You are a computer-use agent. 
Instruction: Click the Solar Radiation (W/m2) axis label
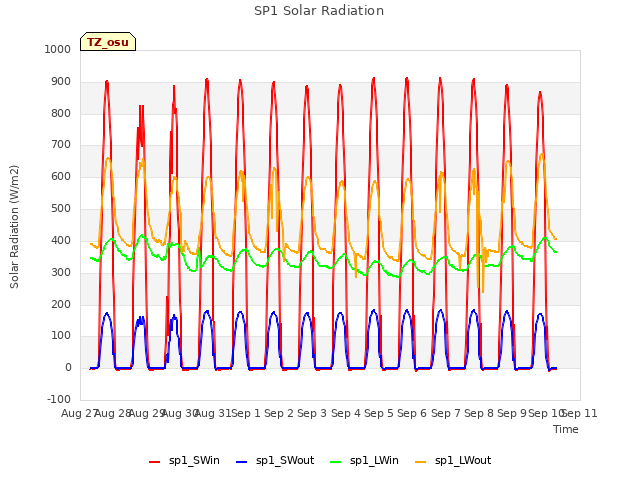coord(14,227)
